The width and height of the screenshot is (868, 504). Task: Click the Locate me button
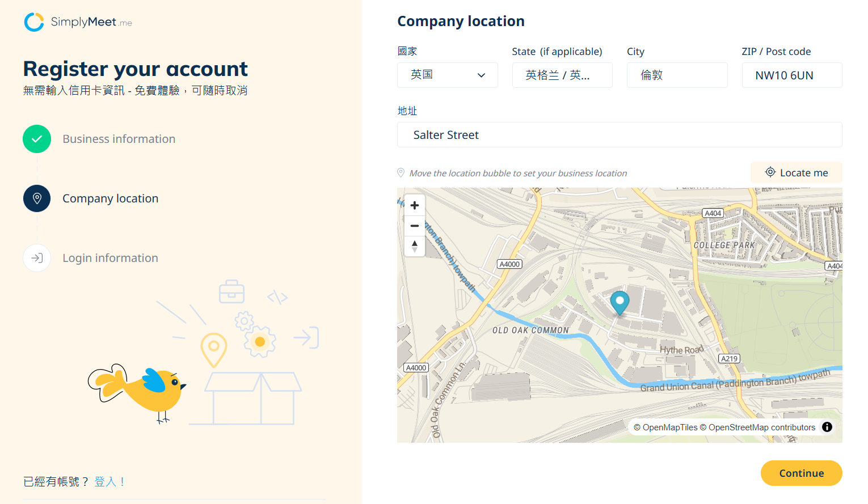797,172
